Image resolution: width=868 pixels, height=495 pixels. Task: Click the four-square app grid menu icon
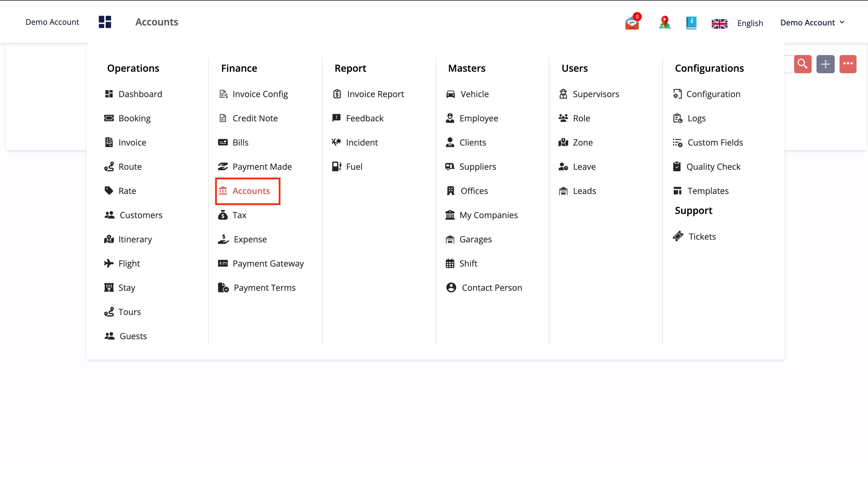[x=105, y=22]
